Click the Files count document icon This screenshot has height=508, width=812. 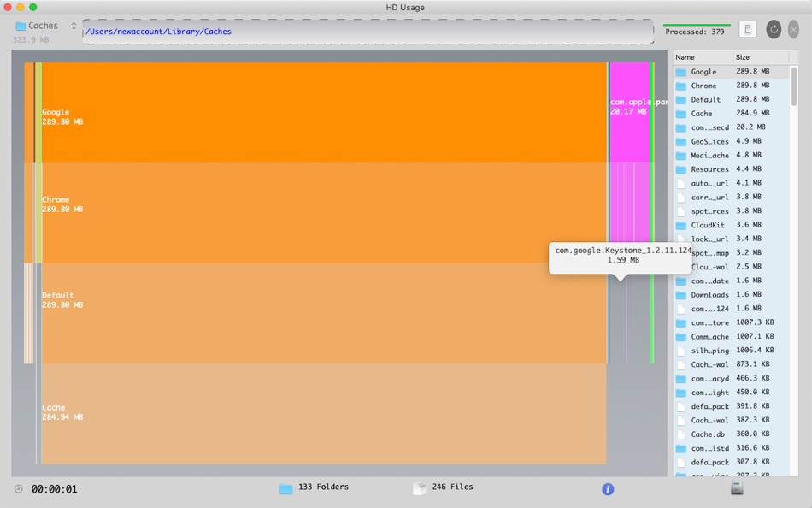pyautogui.click(x=420, y=487)
